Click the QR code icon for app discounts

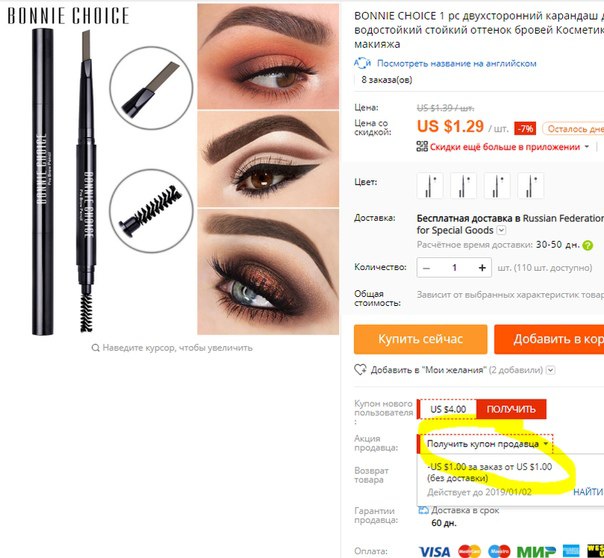pos(422,147)
